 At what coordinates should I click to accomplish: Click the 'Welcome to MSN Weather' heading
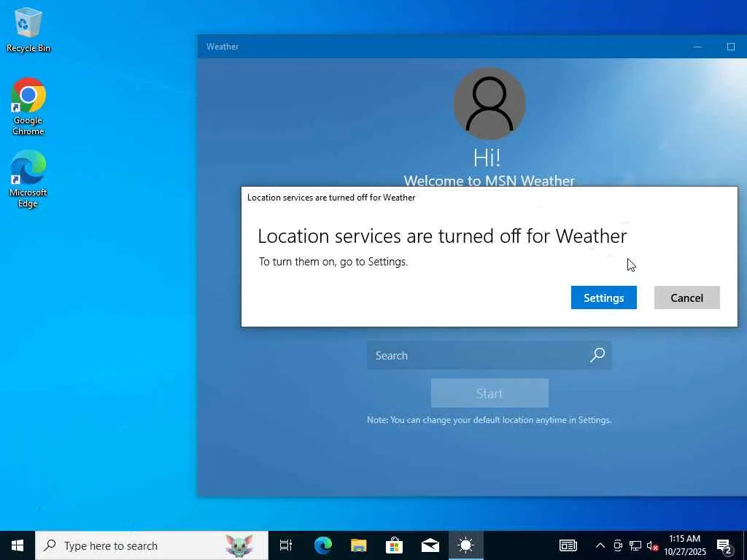pyautogui.click(x=489, y=181)
